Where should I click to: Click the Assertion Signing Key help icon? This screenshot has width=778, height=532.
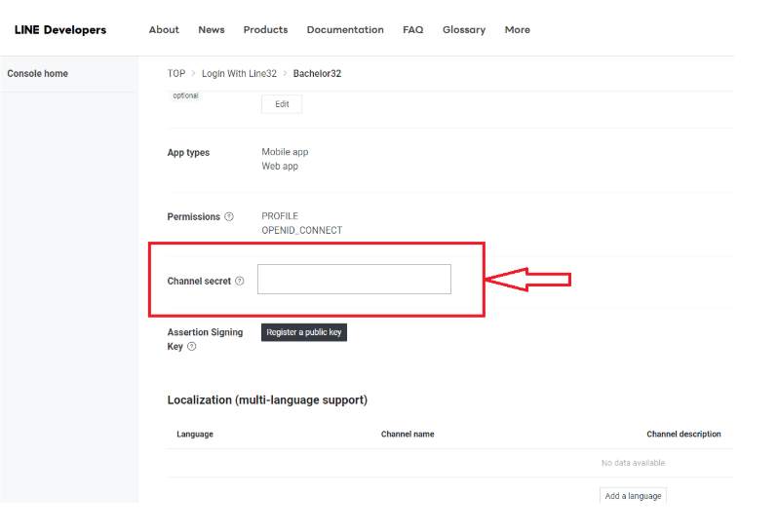[192, 346]
